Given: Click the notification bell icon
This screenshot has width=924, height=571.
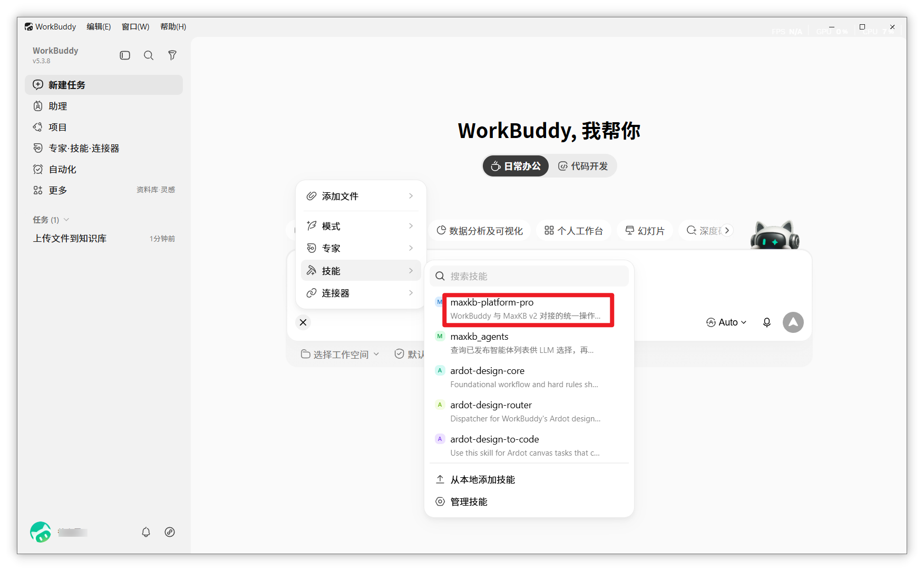Looking at the screenshot, I should (x=146, y=532).
